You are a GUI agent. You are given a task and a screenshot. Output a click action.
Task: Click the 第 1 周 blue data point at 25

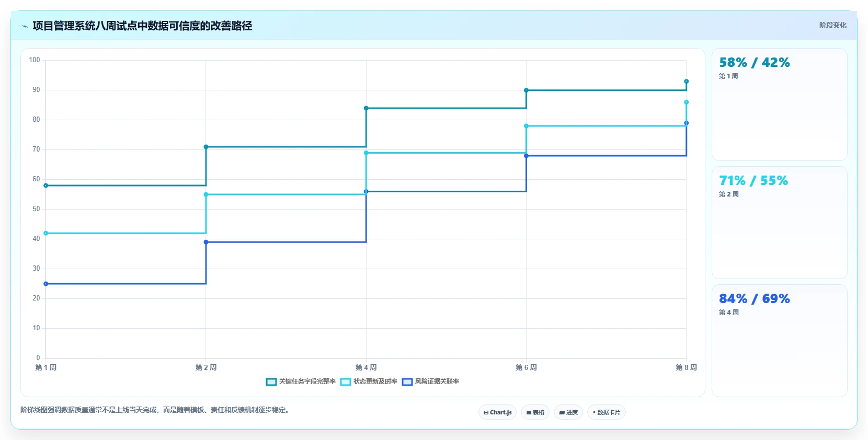pos(46,284)
